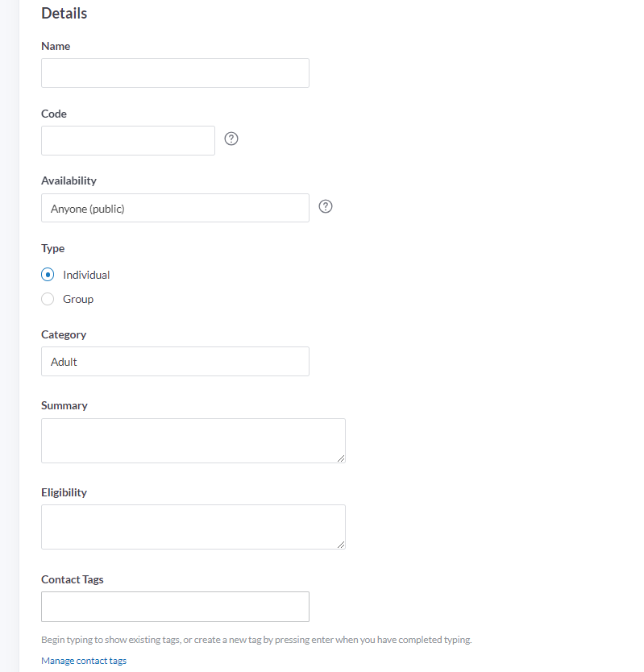Screen dimensions: 644x672
Task: Click the Eligibility text area
Action: 193,526
